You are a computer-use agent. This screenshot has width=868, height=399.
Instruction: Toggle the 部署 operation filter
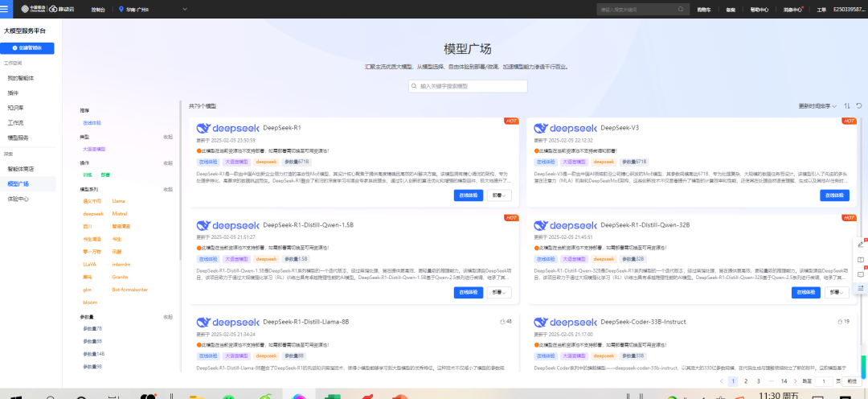106,175
